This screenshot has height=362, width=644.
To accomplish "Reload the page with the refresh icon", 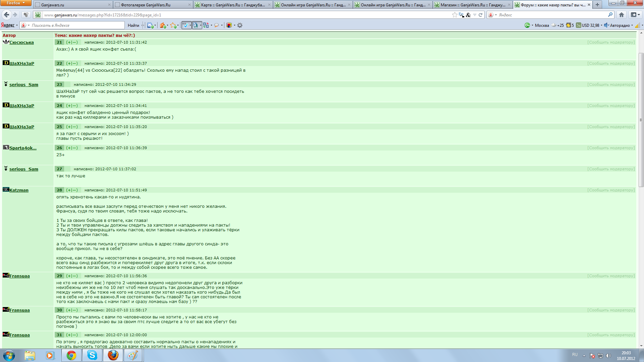I will tap(480, 15).
